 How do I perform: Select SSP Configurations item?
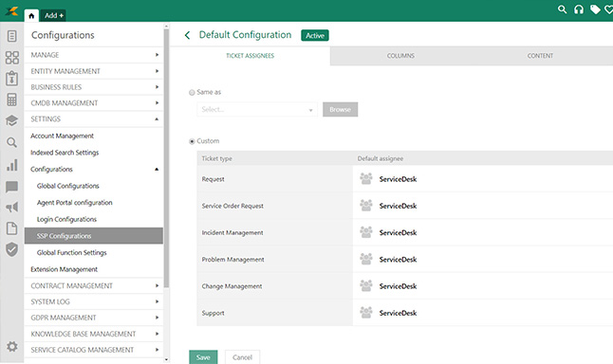pyautogui.click(x=93, y=236)
